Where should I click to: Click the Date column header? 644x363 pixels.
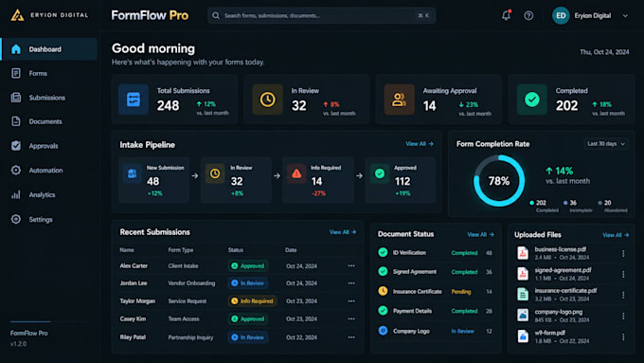coord(291,250)
